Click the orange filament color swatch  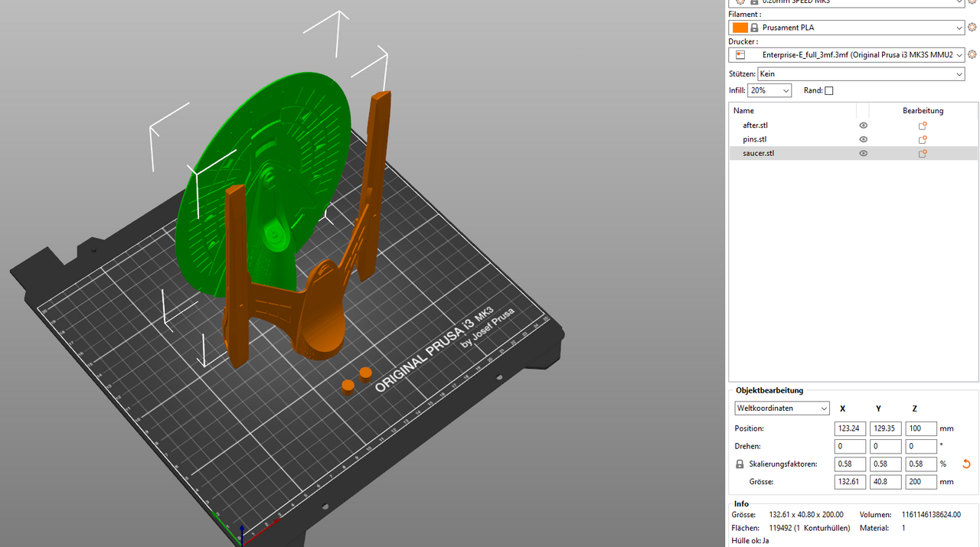[740, 28]
